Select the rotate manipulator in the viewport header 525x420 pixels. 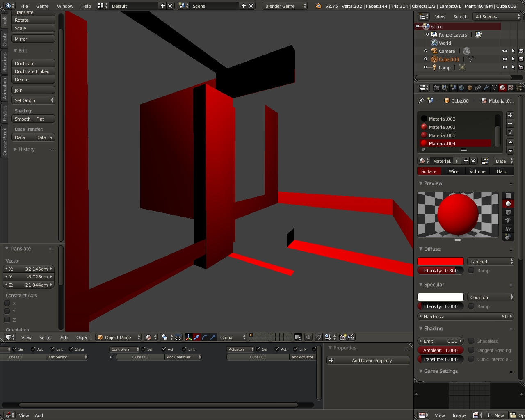coord(205,337)
